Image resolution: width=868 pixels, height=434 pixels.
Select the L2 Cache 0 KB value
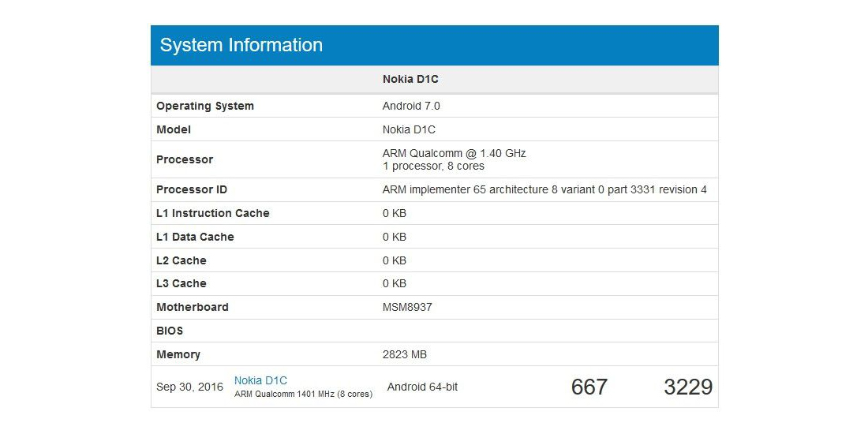click(x=394, y=260)
